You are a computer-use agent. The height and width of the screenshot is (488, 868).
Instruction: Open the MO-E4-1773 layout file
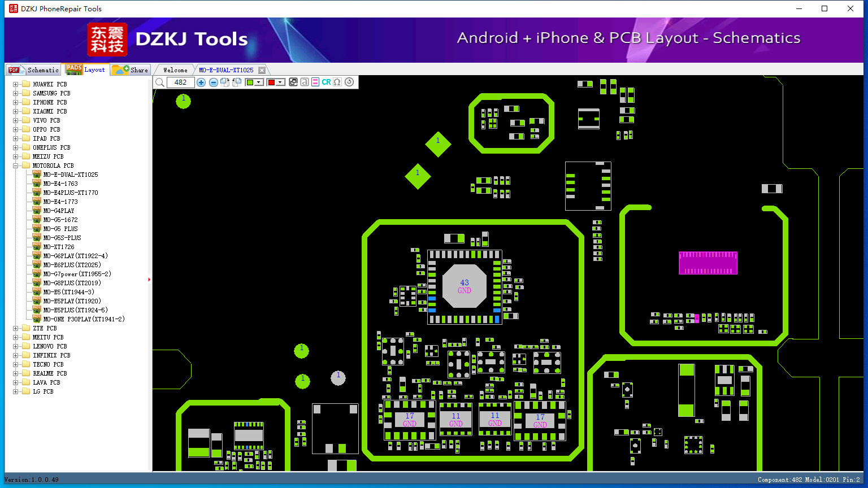pos(60,202)
